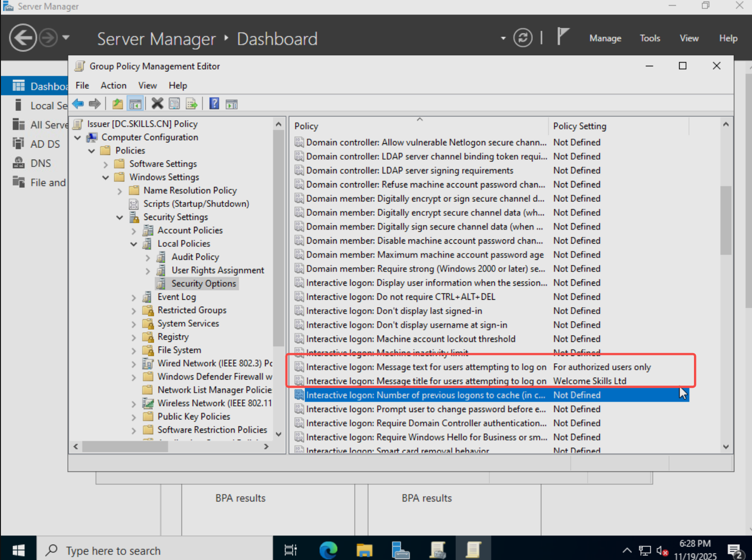The image size is (752, 560).
Task: Toggle the Show/Hide Action Pane icon
Action: tap(231, 104)
